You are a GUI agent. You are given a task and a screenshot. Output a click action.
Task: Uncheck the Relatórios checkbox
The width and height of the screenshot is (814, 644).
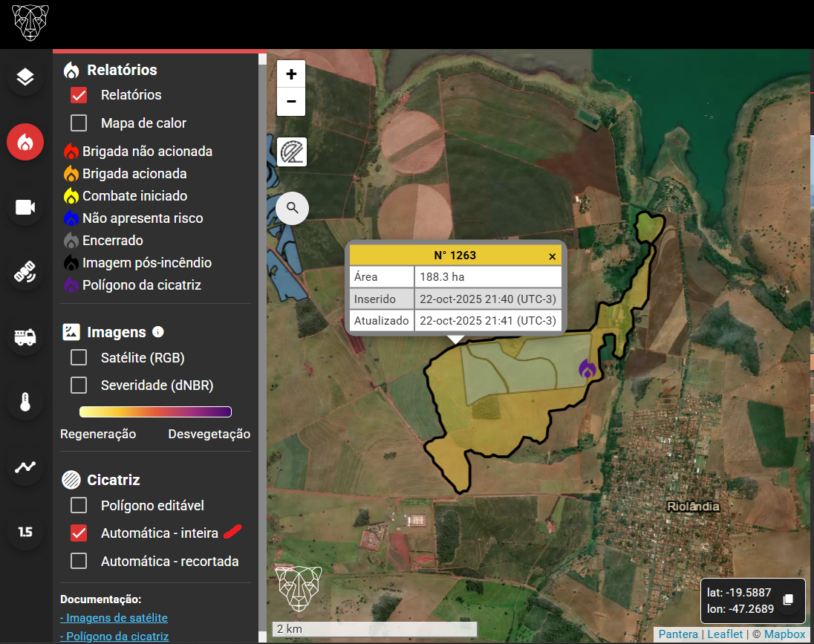pyautogui.click(x=79, y=95)
